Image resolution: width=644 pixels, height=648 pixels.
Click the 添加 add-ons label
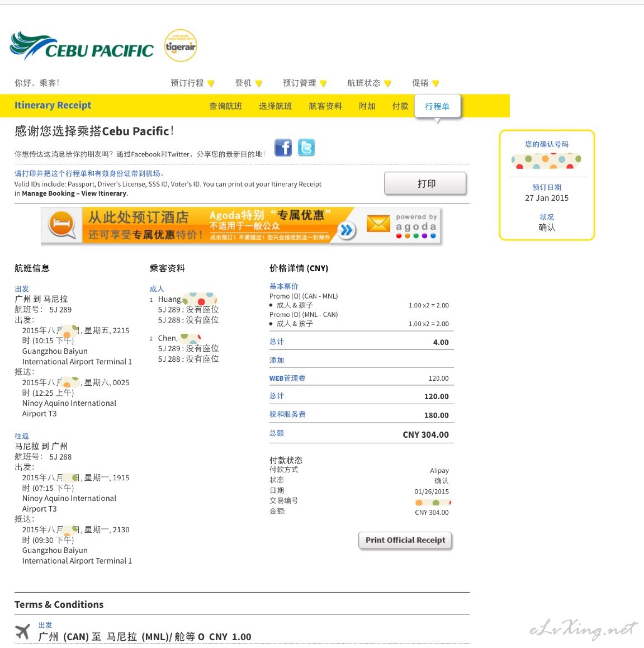pyautogui.click(x=277, y=361)
